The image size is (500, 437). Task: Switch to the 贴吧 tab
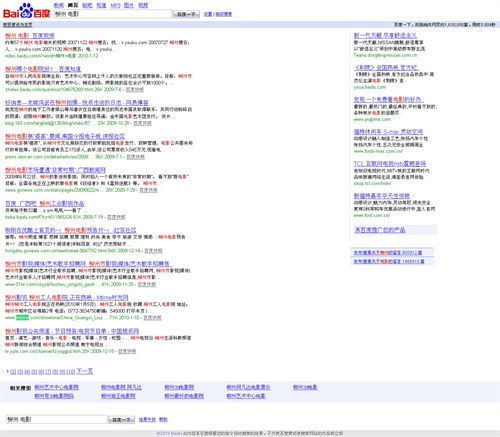point(87,5)
